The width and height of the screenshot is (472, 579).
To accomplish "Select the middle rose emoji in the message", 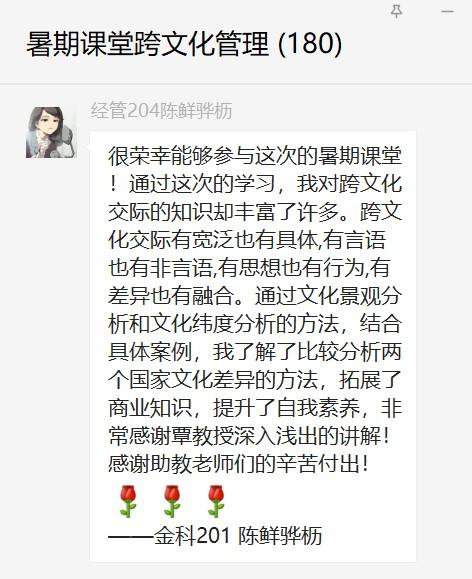I will [x=172, y=501].
